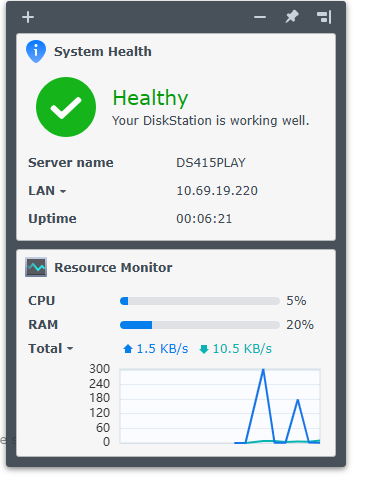Click the Server name label
The image size is (382, 502).
pyautogui.click(x=71, y=163)
